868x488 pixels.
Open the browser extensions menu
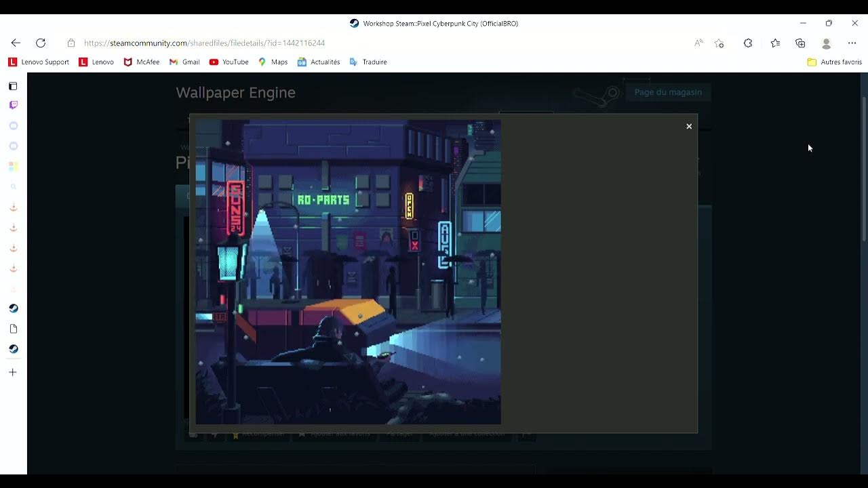click(748, 43)
